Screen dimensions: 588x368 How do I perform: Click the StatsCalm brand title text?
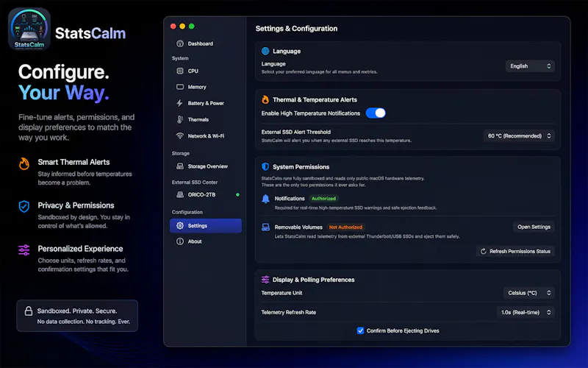pos(90,33)
